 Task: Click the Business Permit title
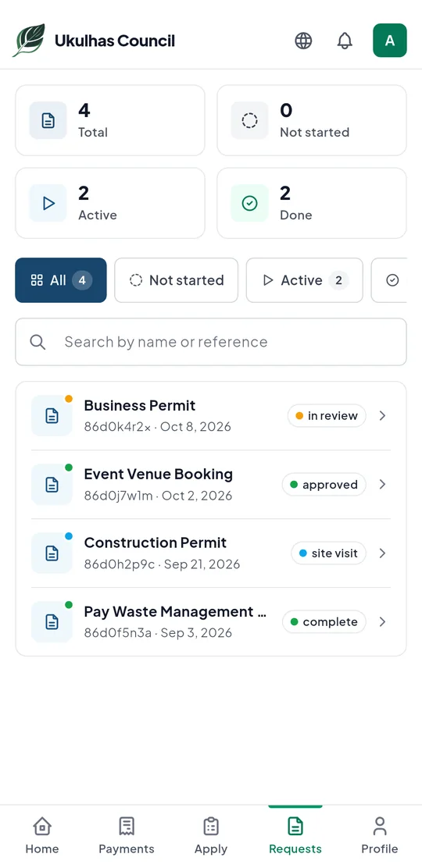click(x=140, y=406)
